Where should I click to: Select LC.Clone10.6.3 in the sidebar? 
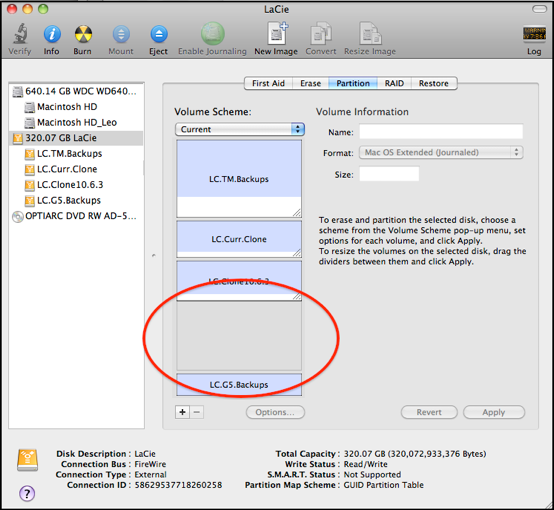76,184
